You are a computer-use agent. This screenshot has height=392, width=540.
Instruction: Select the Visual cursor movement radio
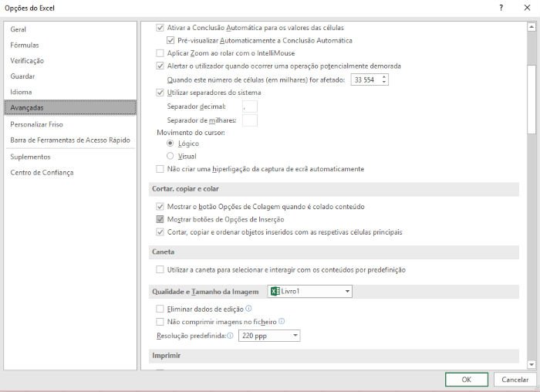(170, 156)
